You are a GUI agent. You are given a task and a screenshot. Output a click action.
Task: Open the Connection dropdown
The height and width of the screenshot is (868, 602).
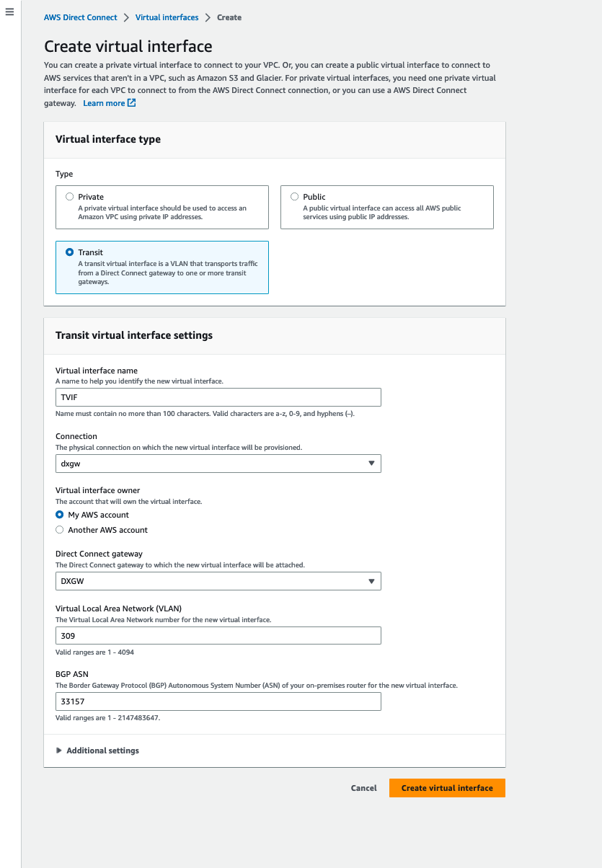click(x=218, y=464)
